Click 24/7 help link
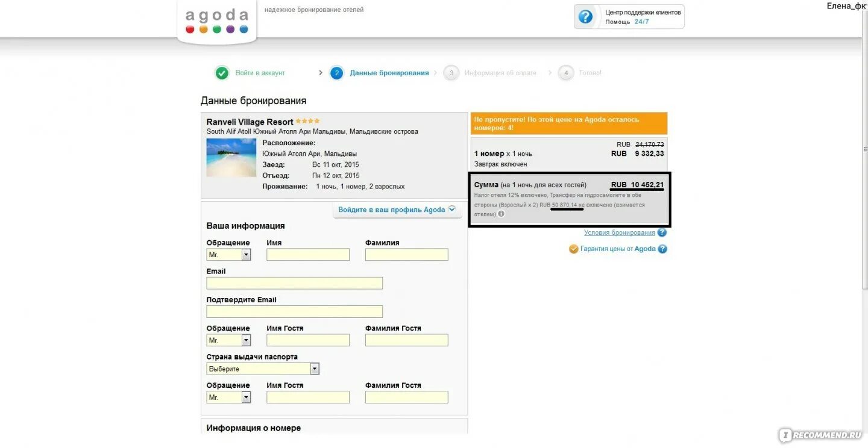The height and width of the screenshot is (448, 868). (x=641, y=22)
